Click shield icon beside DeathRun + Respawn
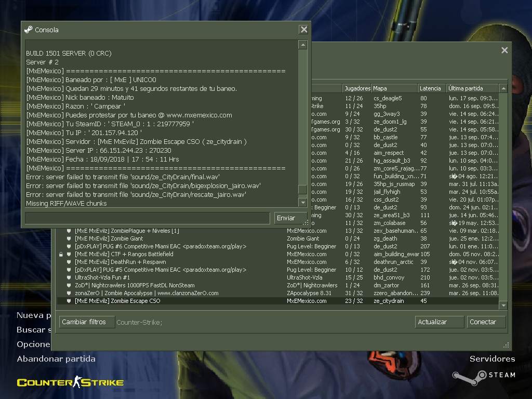 point(69,262)
